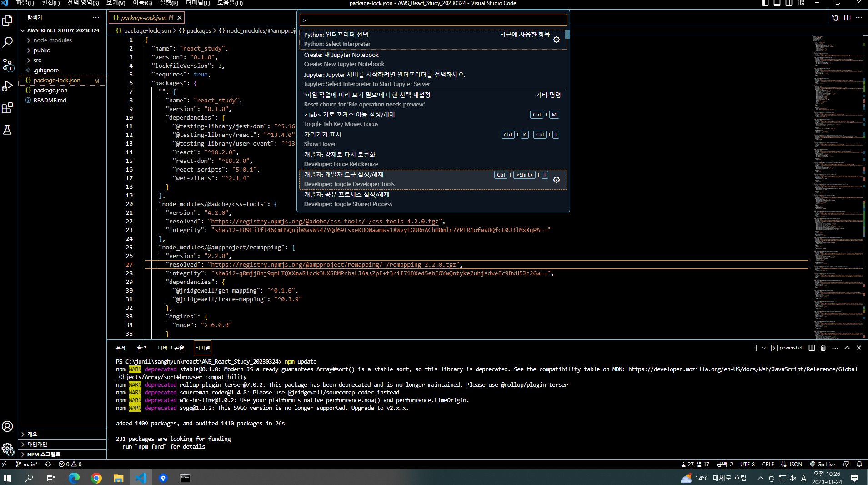Run Show Hover command in palette
This screenshot has height=485, width=868.
point(433,139)
